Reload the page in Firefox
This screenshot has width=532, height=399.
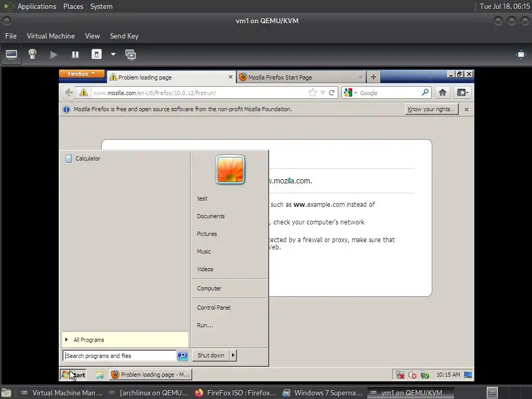tap(332, 92)
